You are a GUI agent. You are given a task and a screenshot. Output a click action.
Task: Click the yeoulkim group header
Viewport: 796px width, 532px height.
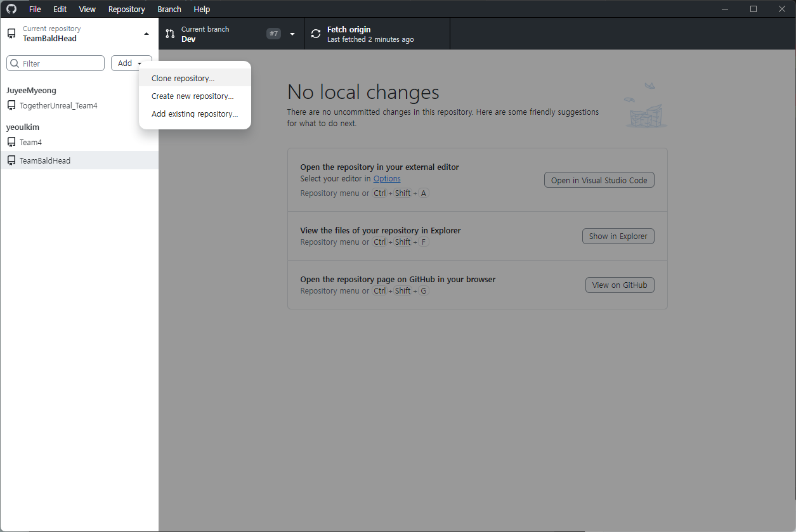tap(23, 127)
